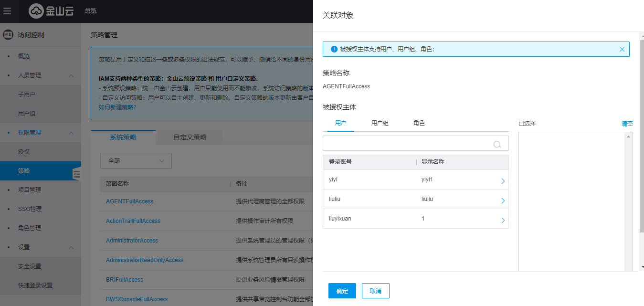Open 授权 in sidebar
The width and height of the screenshot is (644, 306).
point(24,152)
